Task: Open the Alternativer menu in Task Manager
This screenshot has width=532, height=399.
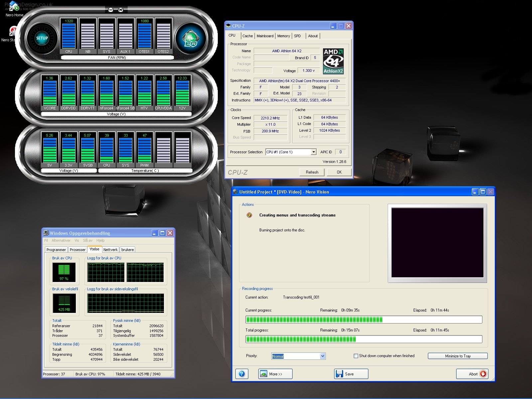Action: 61,240
